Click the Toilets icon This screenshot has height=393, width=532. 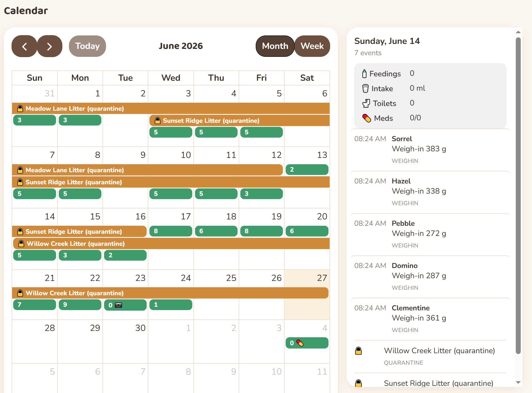(x=366, y=103)
